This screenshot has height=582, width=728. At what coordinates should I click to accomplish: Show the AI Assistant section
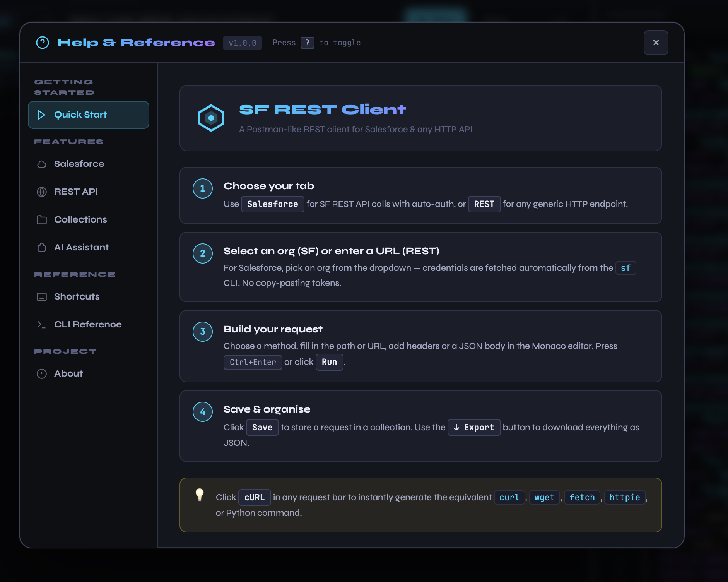89,247
